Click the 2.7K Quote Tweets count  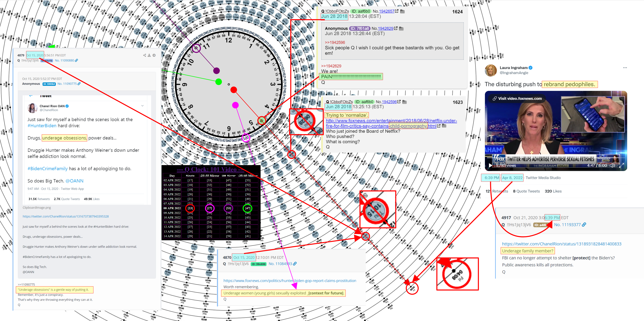click(67, 199)
